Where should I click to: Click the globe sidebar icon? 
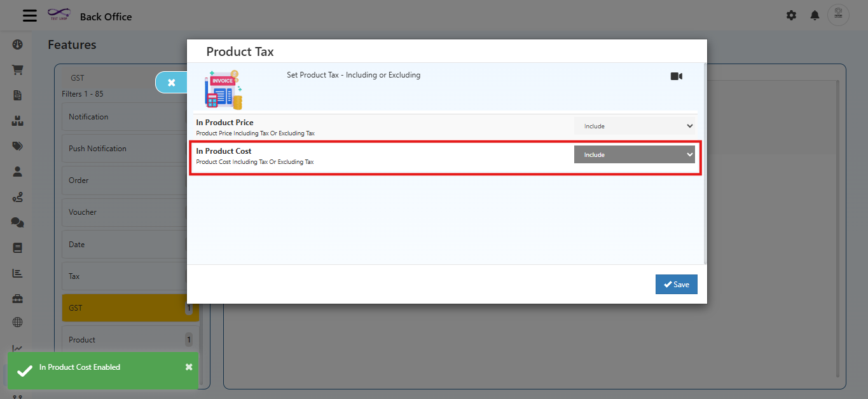pyautogui.click(x=17, y=323)
